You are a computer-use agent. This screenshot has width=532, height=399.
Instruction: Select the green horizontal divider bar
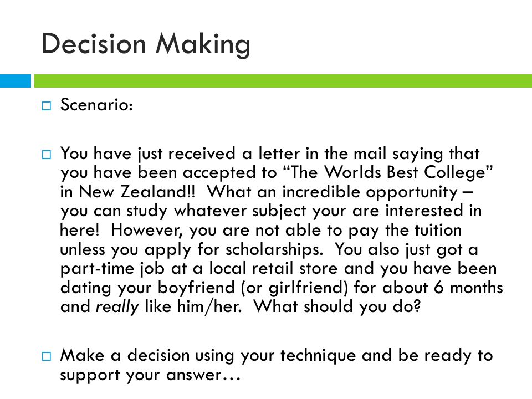pyautogui.click(x=283, y=81)
